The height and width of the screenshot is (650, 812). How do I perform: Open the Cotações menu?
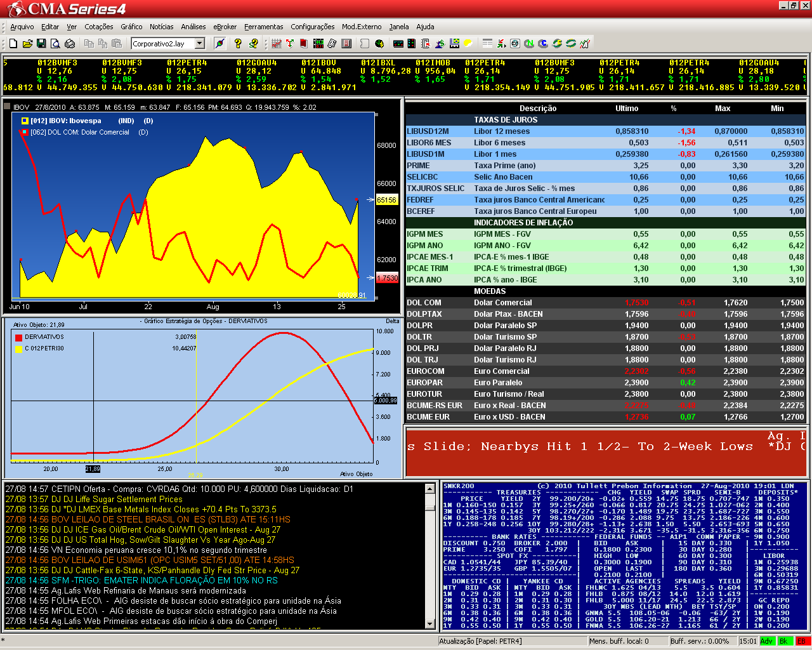coord(99,27)
